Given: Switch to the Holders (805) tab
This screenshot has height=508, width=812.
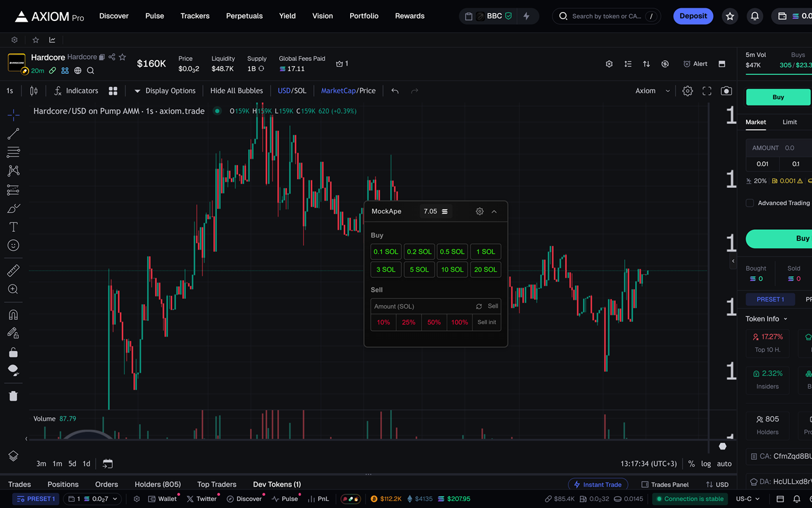Looking at the screenshot, I should 158,485.
